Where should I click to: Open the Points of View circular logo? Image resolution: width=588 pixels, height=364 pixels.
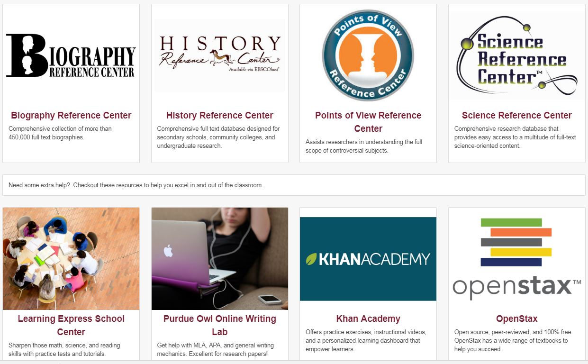coord(368,55)
